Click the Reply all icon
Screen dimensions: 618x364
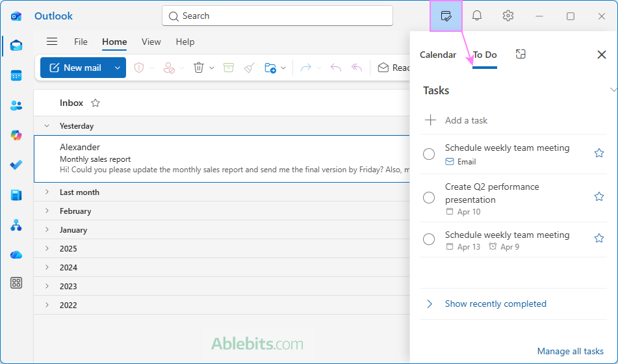(x=356, y=68)
